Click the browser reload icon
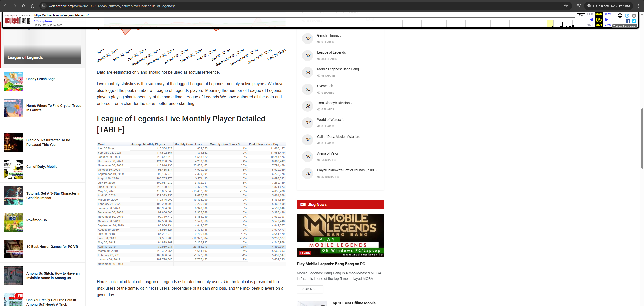 (24, 6)
